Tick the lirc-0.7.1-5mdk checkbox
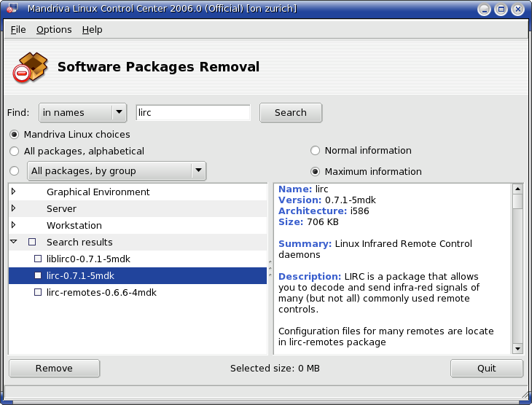Screen dimensions: 532x405 (x=38, y=275)
